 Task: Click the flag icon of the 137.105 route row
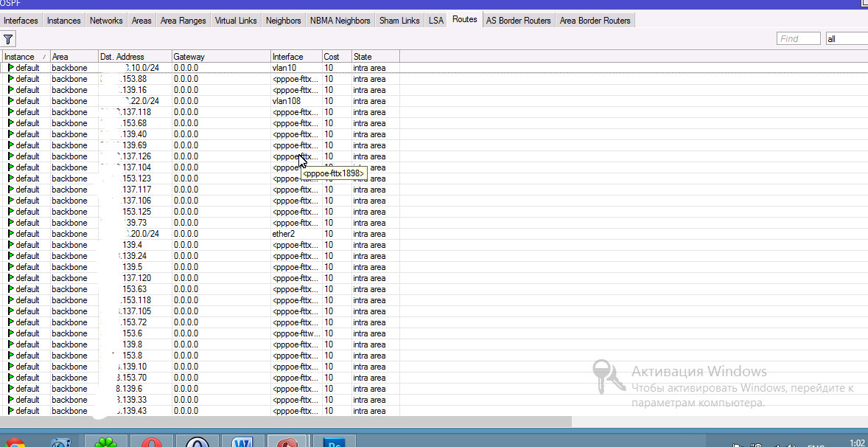point(10,311)
